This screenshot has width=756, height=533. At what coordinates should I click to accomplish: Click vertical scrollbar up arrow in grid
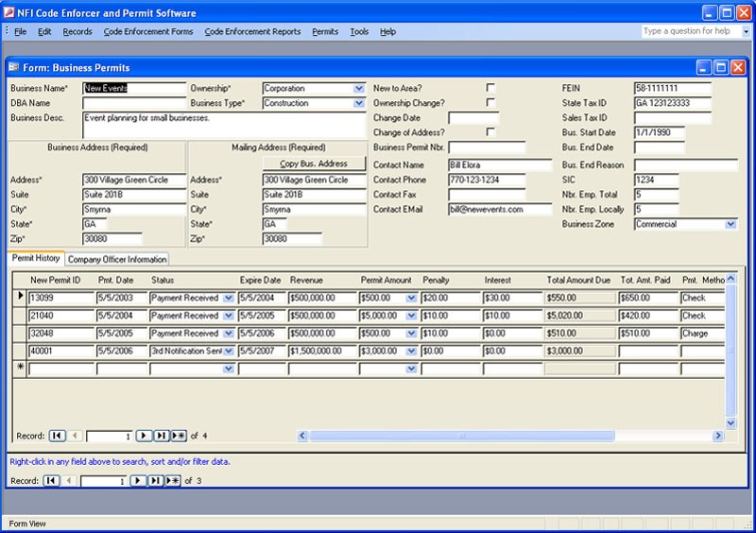click(730, 279)
